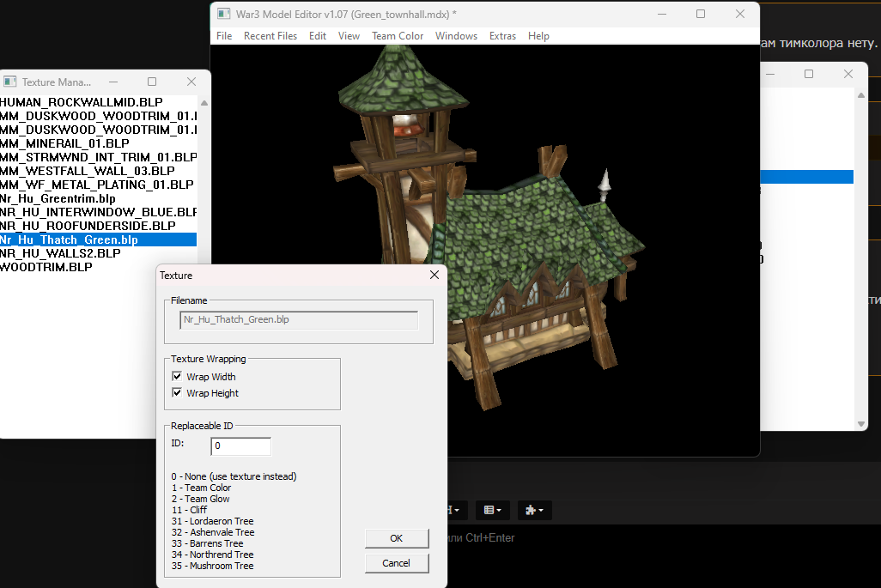The width and height of the screenshot is (881, 588).
Task: Close the Texture dialog with the X
Action: click(x=434, y=275)
